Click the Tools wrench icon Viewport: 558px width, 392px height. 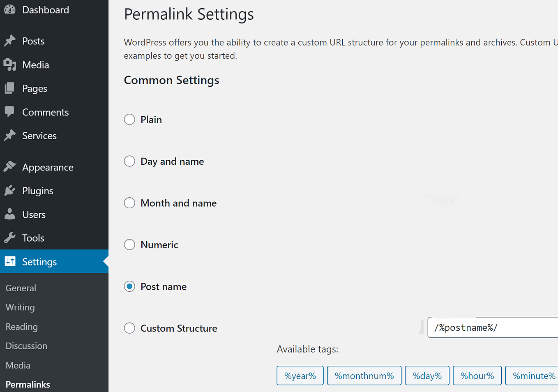point(9,238)
